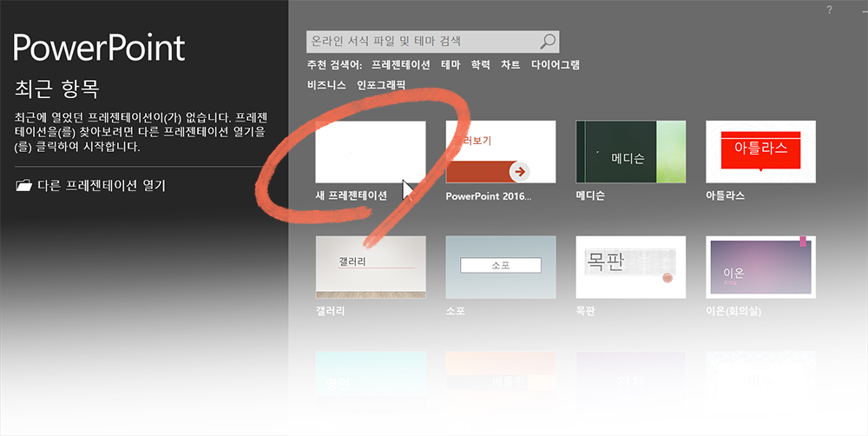Click the 아틀라스 caption text
Viewport: 868px width, 436px height.
point(725,195)
